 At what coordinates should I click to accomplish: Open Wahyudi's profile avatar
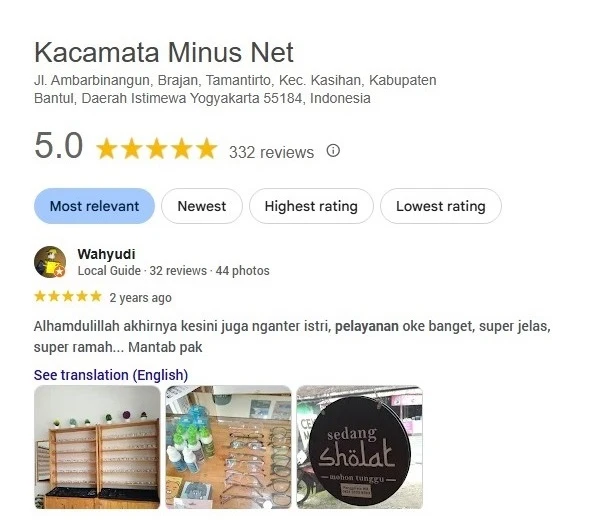[x=50, y=262]
